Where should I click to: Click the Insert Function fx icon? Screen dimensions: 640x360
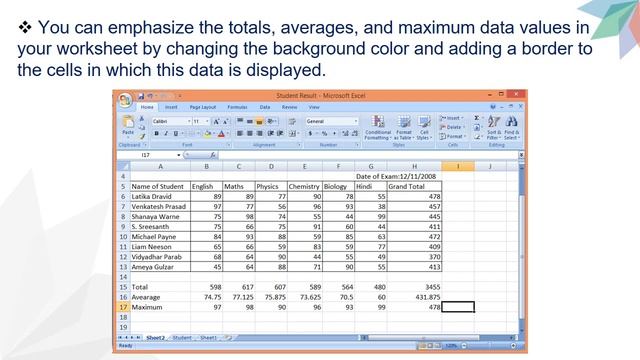point(213,155)
